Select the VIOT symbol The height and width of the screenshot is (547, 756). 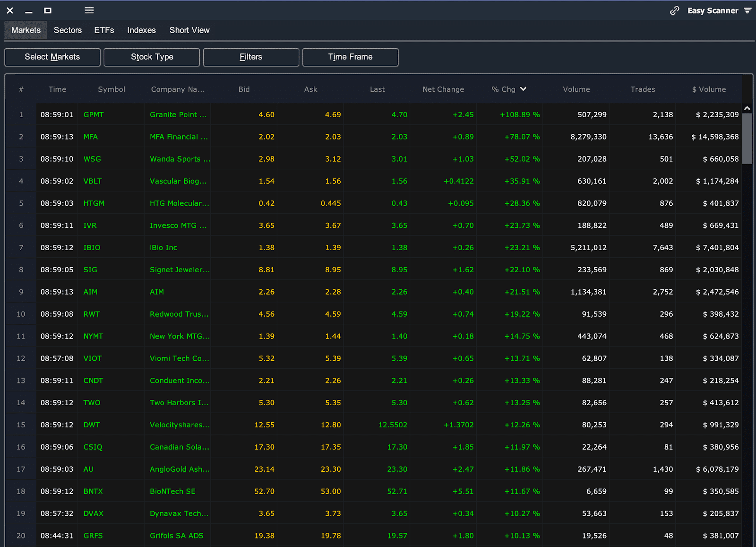pyautogui.click(x=93, y=359)
